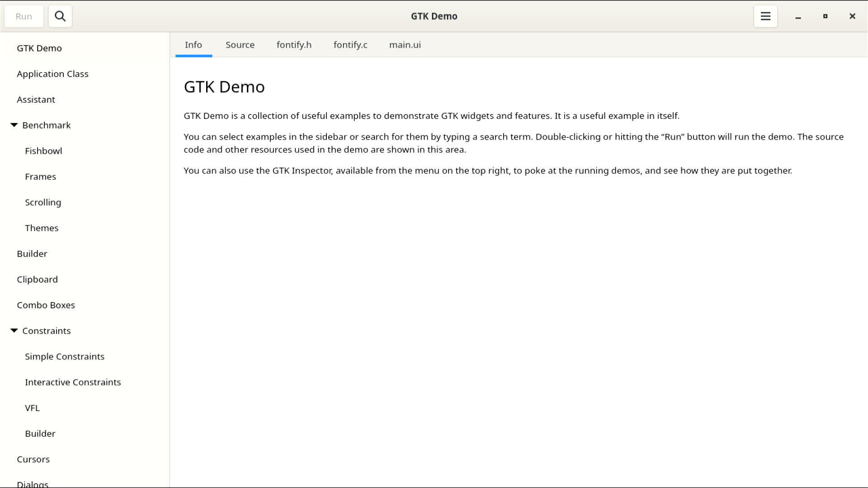Viewport: 868px width, 488px height.
Task: View the fontify.c tab
Action: (x=350, y=45)
